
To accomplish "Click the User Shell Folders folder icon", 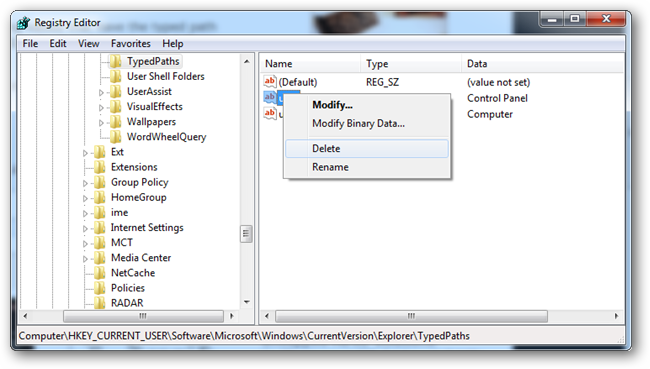I will pyautogui.click(x=116, y=76).
